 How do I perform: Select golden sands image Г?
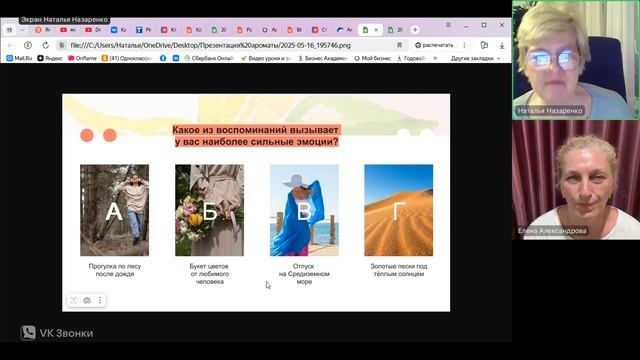[x=399, y=210]
